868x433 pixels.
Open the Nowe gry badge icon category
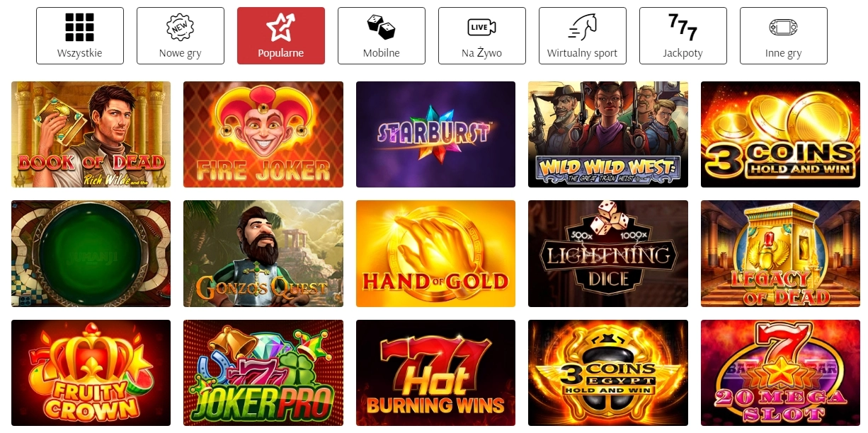[x=180, y=35]
